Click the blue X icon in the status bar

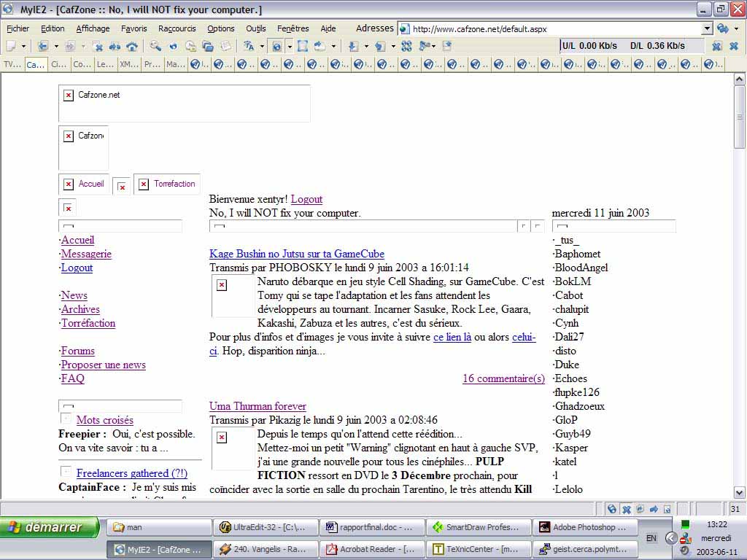coord(627,509)
